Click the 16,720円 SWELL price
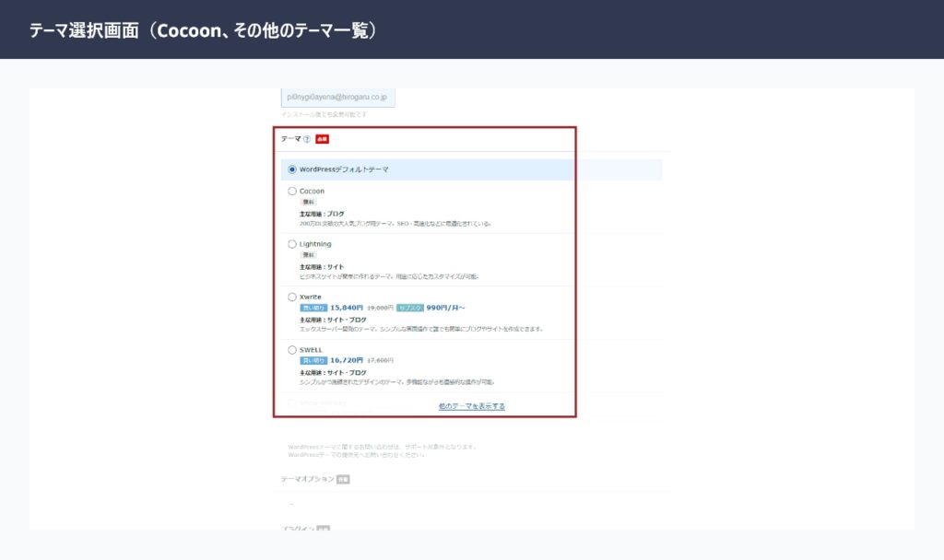Screen dimensions: 944x560 [x=347, y=360]
